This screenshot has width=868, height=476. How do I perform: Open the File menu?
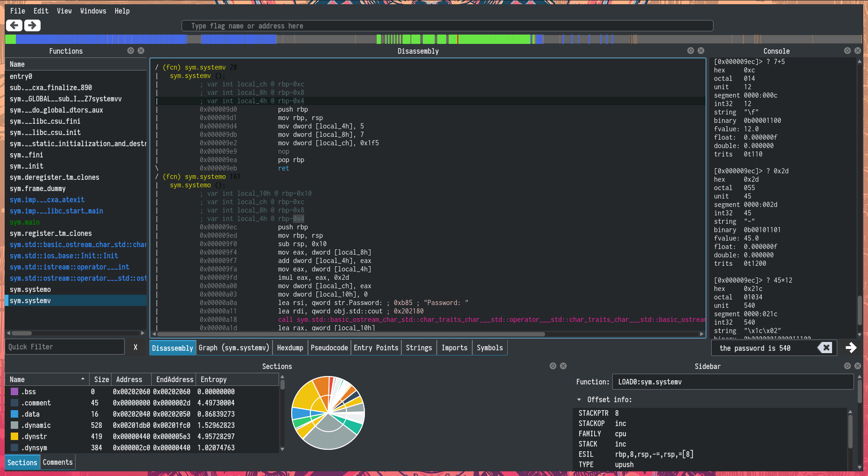coord(18,11)
